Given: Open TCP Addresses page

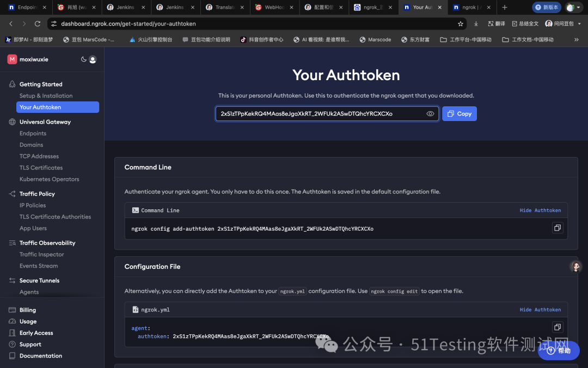Looking at the screenshot, I should (39, 156).
